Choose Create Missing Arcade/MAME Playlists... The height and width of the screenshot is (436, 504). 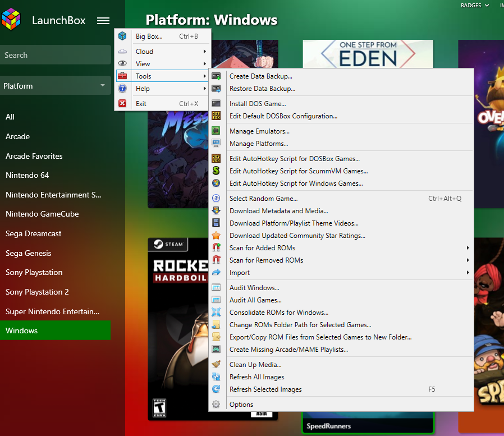point(341,349)
